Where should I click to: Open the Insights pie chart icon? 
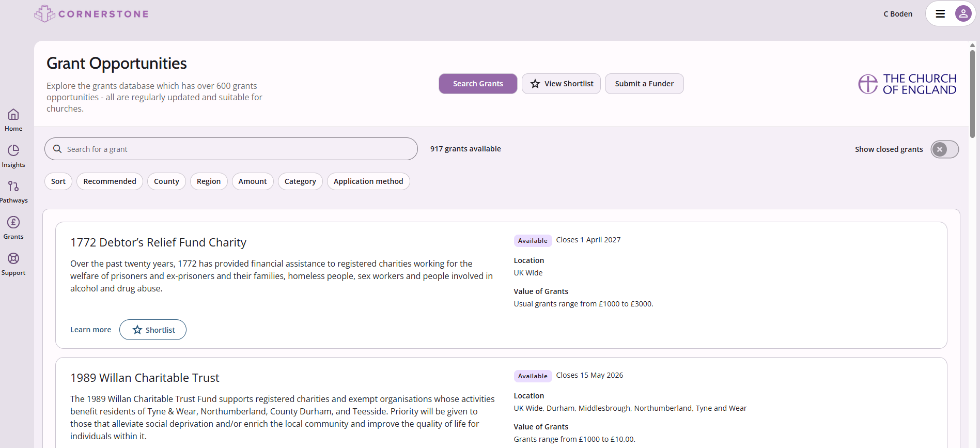[x=13, y=150]
